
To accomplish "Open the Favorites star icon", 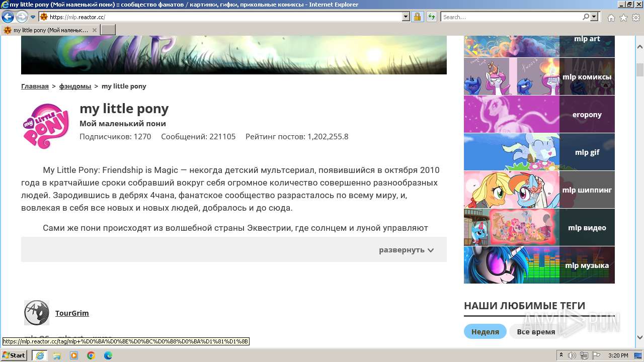I will 623,18.
